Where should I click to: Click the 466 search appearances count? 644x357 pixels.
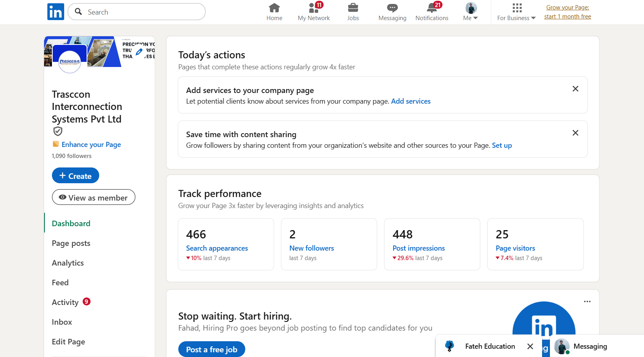[196, 234]
